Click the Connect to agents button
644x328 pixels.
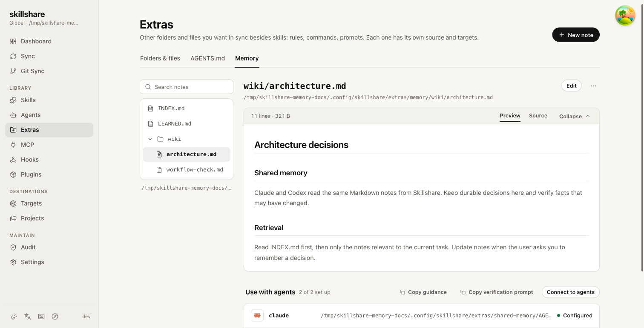[x=571, y=292]
